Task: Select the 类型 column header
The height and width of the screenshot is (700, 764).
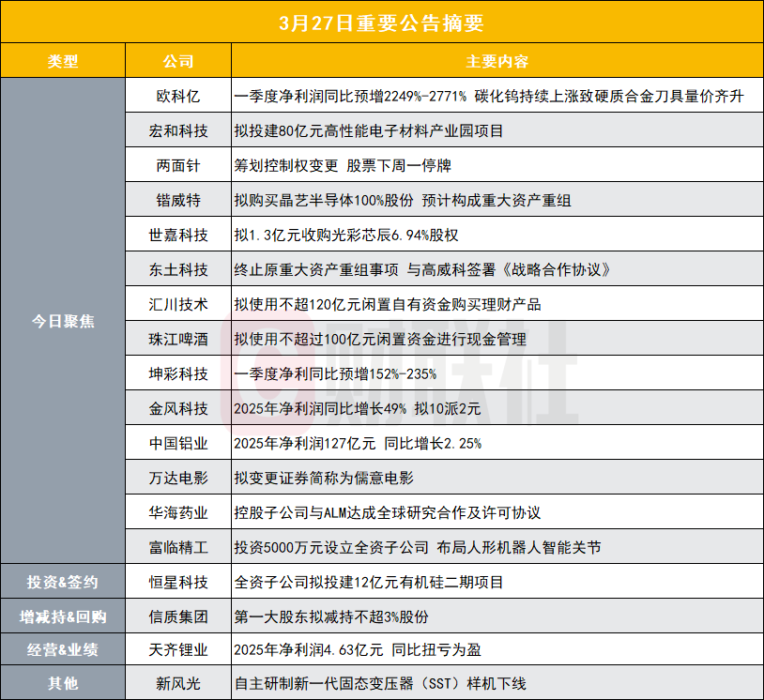Action: click(63, 61)
